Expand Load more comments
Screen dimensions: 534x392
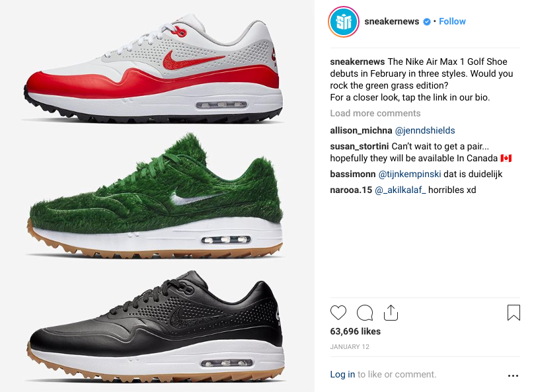coord(375,113)
